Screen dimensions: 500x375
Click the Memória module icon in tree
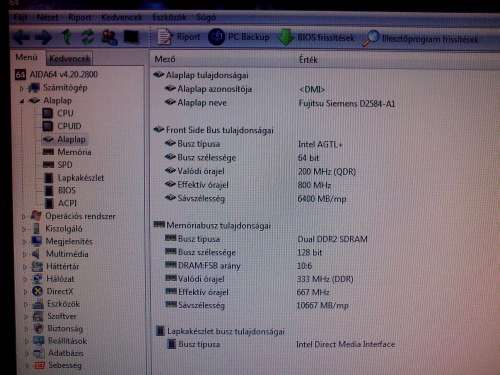click(x=48, y=152)
